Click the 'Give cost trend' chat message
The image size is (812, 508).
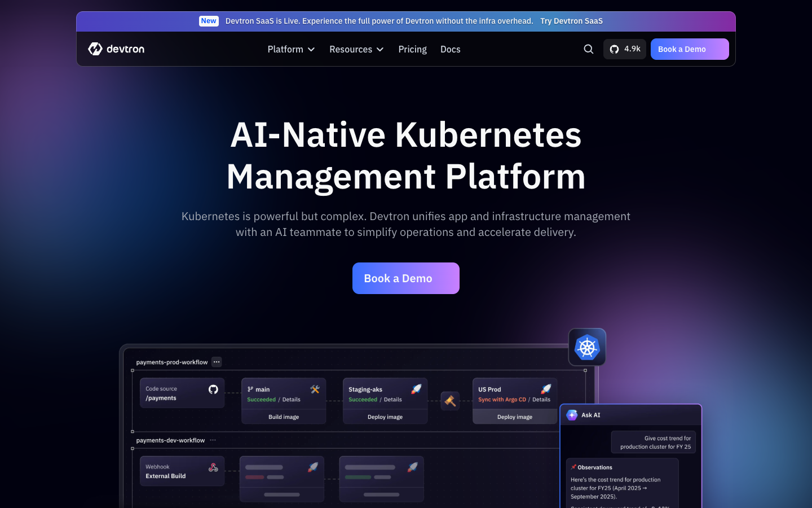(x=654, y=443)
